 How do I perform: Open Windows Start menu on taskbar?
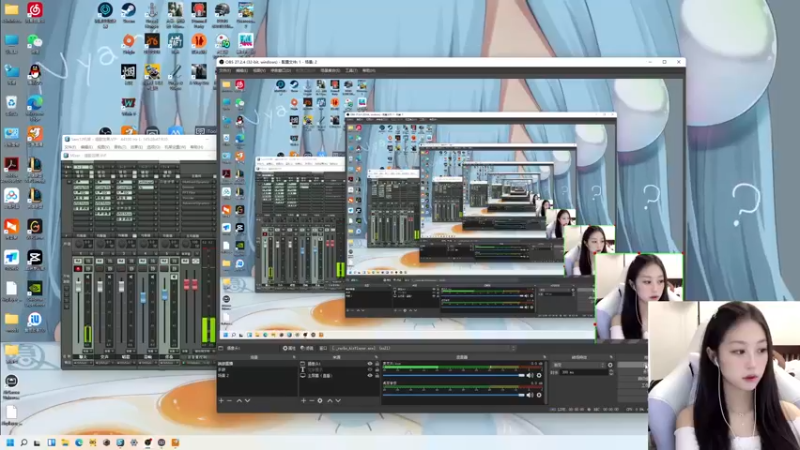[x=10, y=442]
